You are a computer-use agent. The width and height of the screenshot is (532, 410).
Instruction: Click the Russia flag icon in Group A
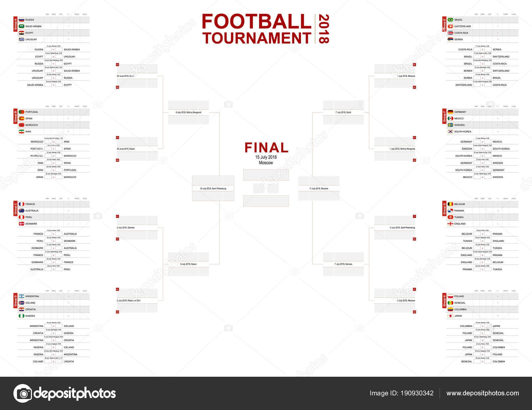[22, 20]
